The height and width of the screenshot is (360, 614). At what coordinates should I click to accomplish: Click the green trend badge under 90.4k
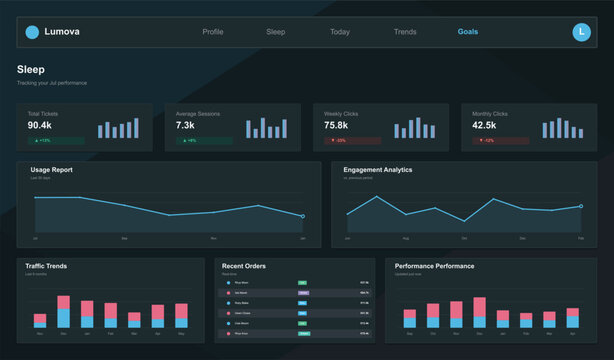click(x=56, y=140)
